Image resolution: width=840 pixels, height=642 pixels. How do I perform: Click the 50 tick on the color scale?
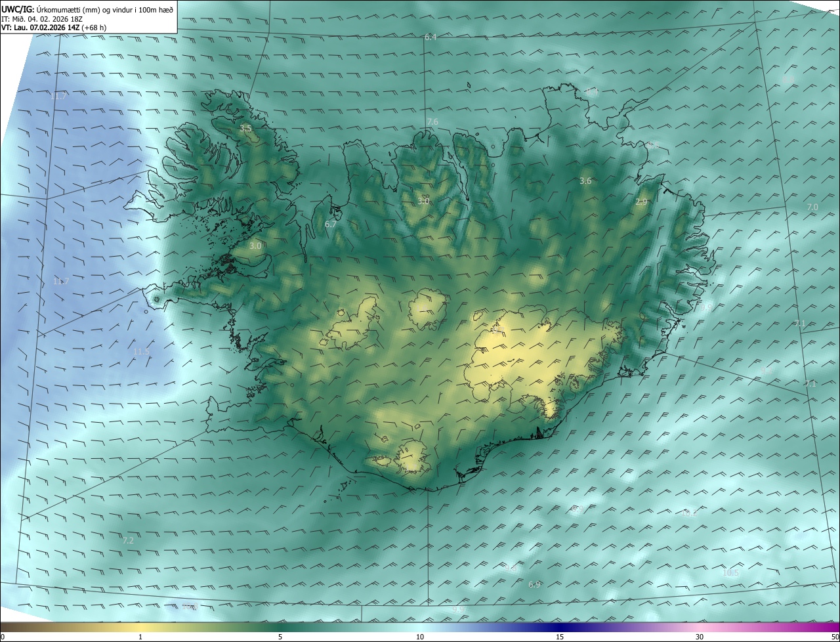pos(835,637)
